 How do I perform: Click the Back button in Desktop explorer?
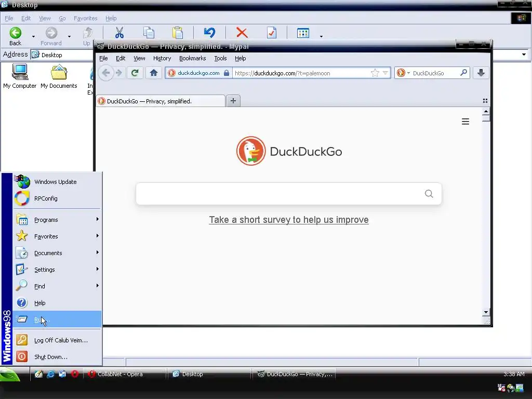(15, 36)
